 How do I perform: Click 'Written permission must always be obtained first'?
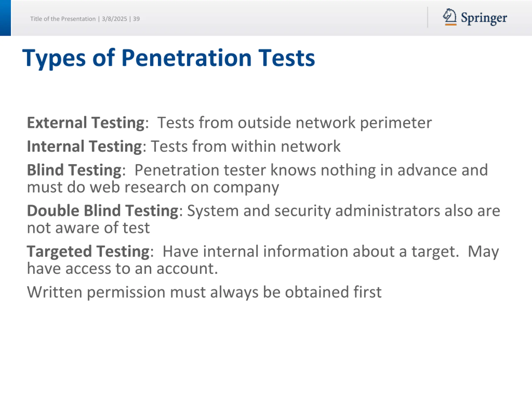204,292
